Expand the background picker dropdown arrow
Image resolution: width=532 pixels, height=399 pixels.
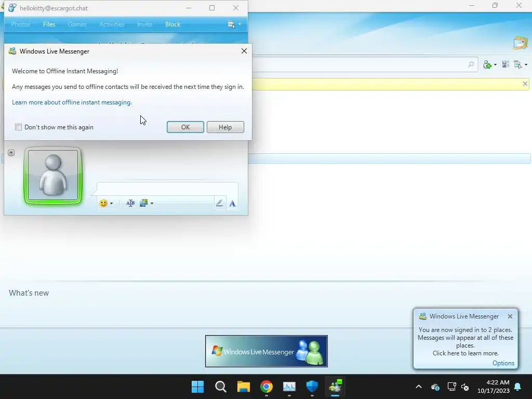(x=152, y=204)
